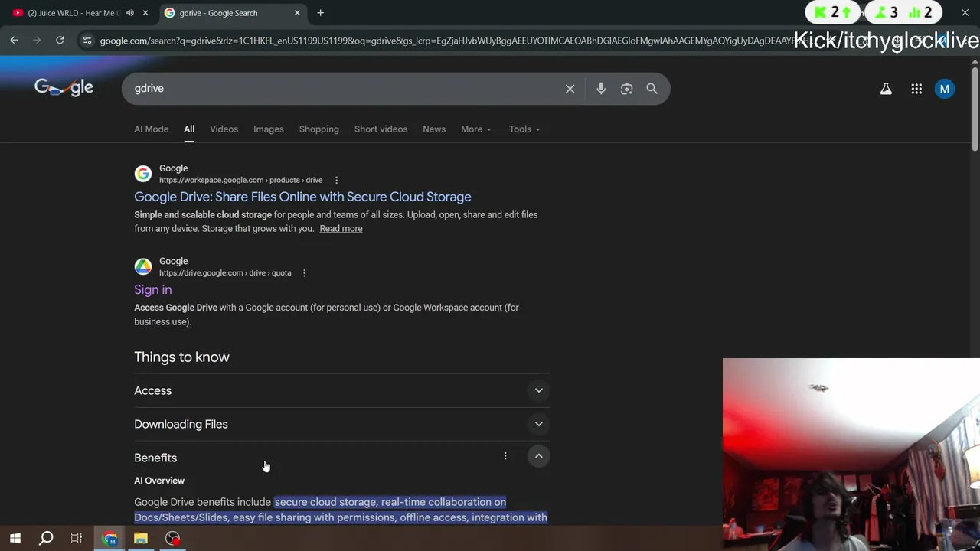Go back to the previous page

(15, 40)
